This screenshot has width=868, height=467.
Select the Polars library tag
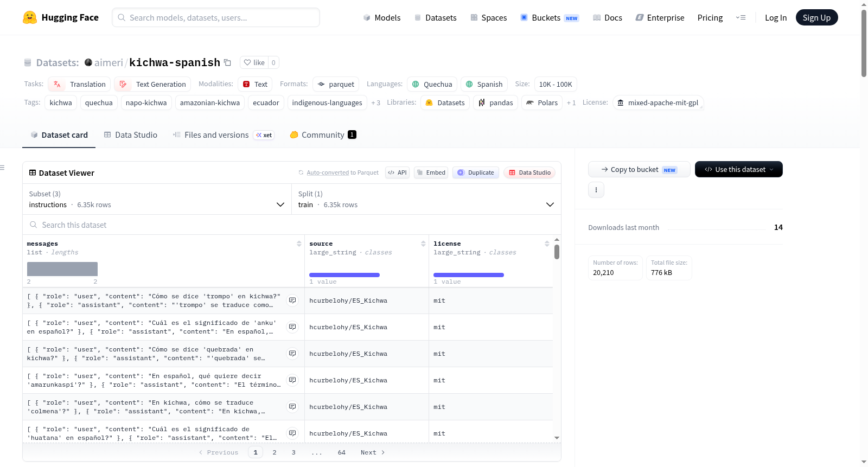click(x=542, y=103)
